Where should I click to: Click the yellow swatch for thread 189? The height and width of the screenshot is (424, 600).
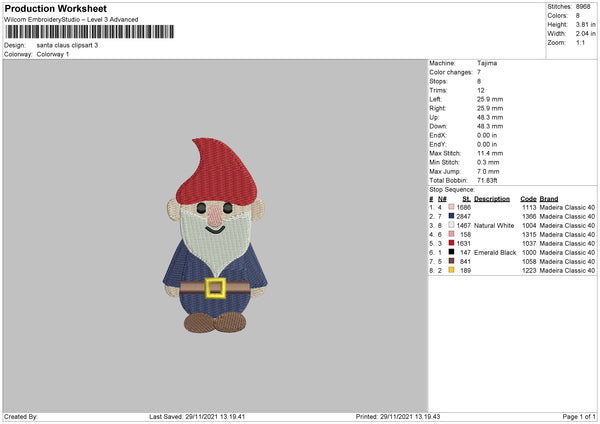coord(452,270)
